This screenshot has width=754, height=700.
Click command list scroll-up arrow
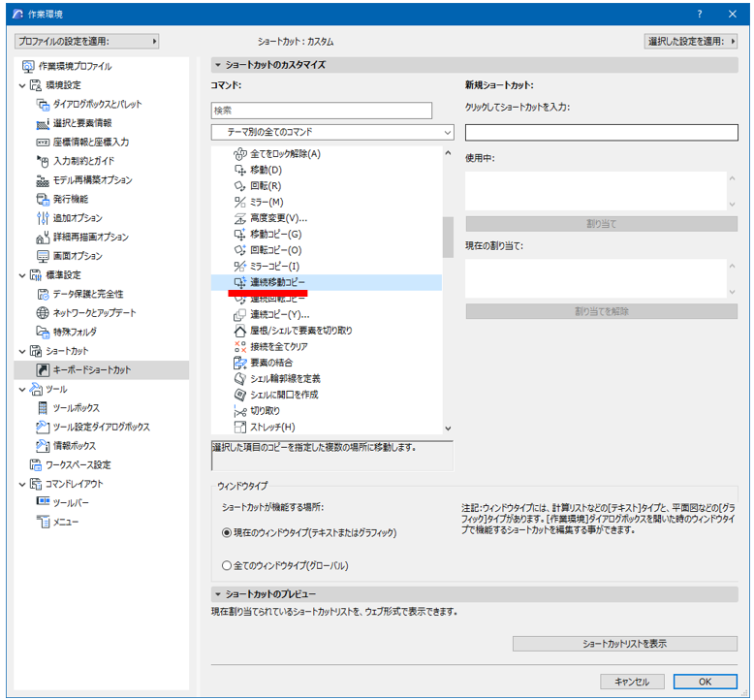(448, 153)
